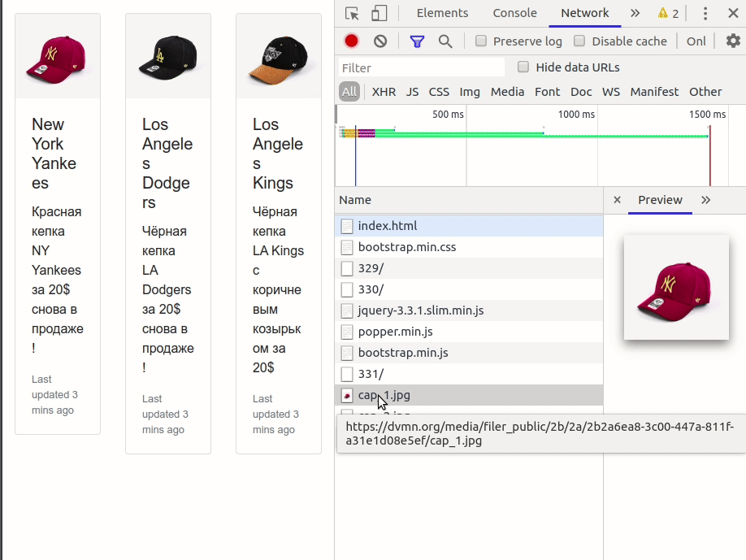Switch to the Elements tab

[442, 13]
